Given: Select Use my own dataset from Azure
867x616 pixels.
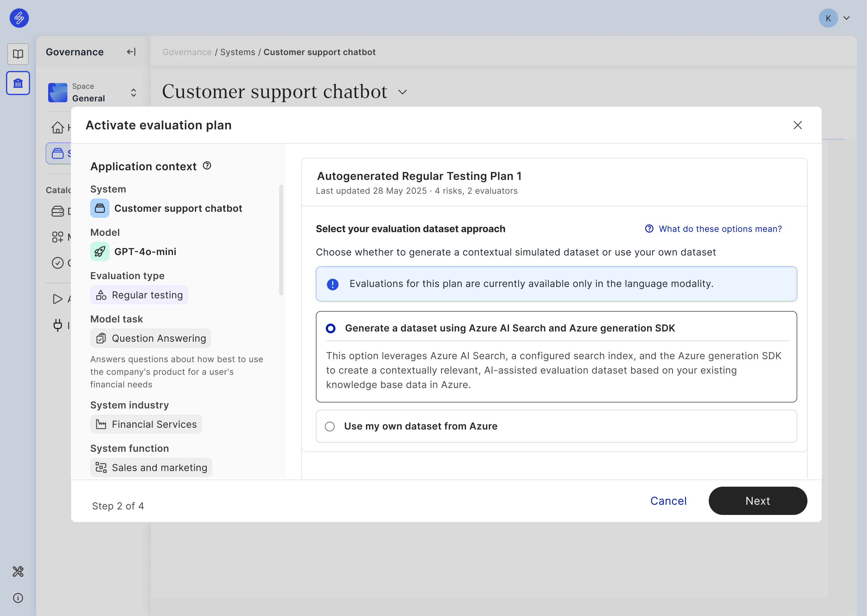Looking at the screenshot, I should click(330, 426).
